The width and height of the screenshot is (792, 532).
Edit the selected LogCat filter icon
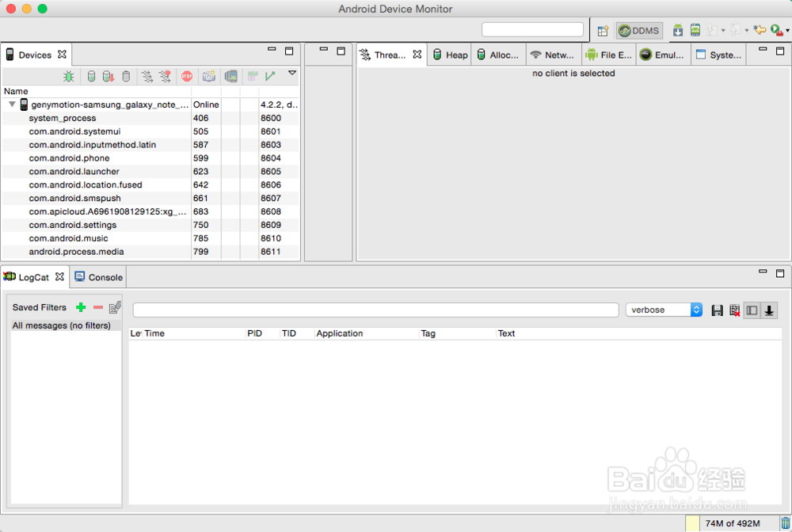pos(115,307)
